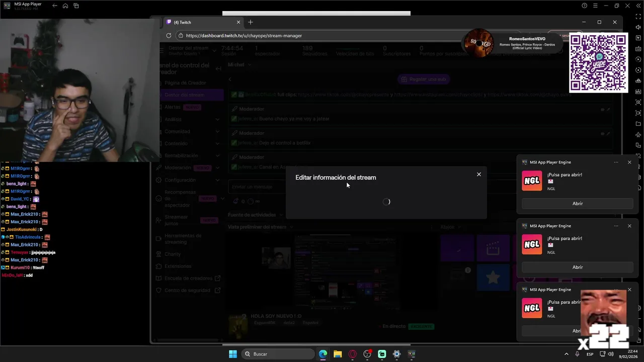Viewport: 644px width, 362px height.
Task: Click the Install APK icon in MSI sidebar
Action: [x=638, y=92]
